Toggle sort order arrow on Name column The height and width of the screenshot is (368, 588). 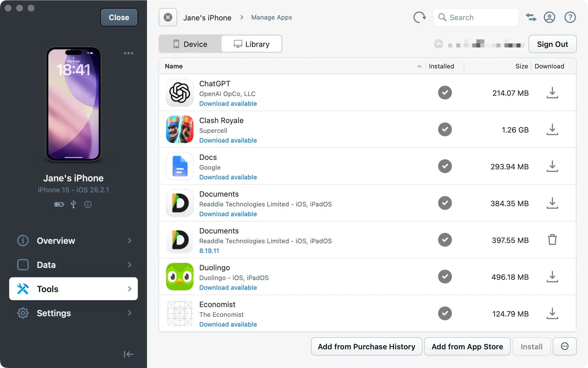[x=419, y=66]
